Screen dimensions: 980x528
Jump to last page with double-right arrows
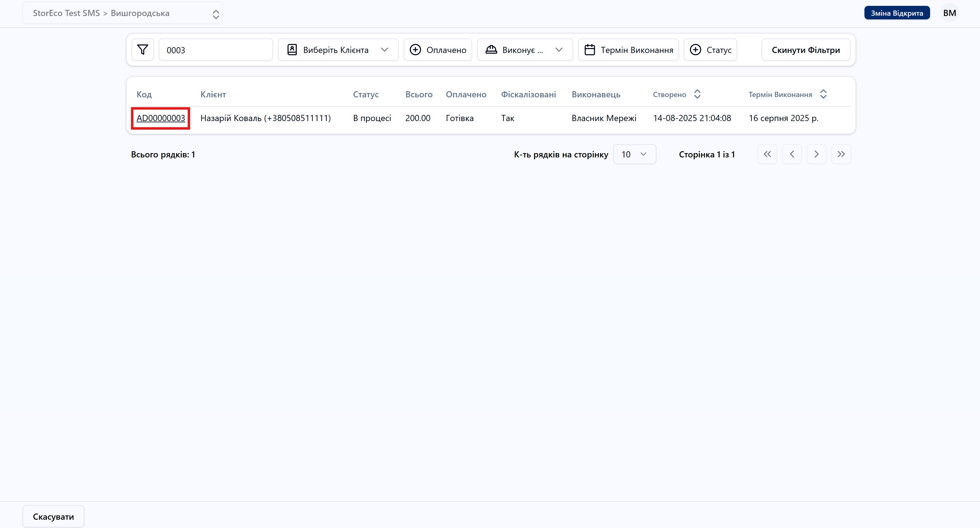coord(841,154)
